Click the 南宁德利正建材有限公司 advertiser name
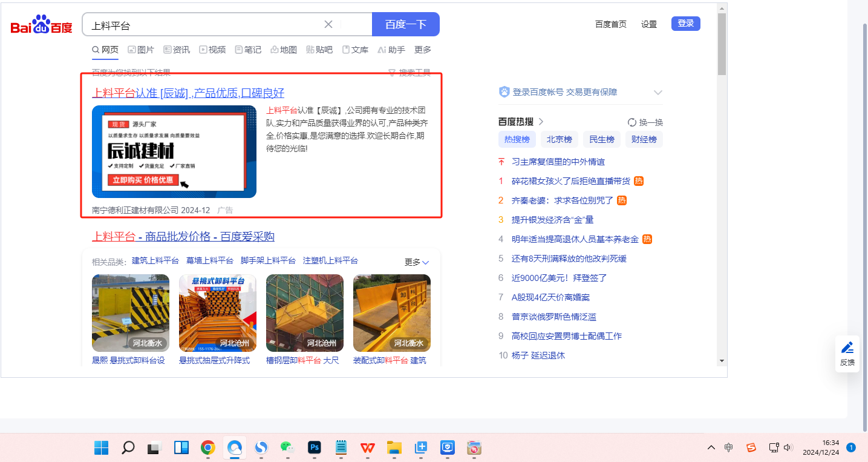The image size is (868, 462). click(x=135, y=210)
